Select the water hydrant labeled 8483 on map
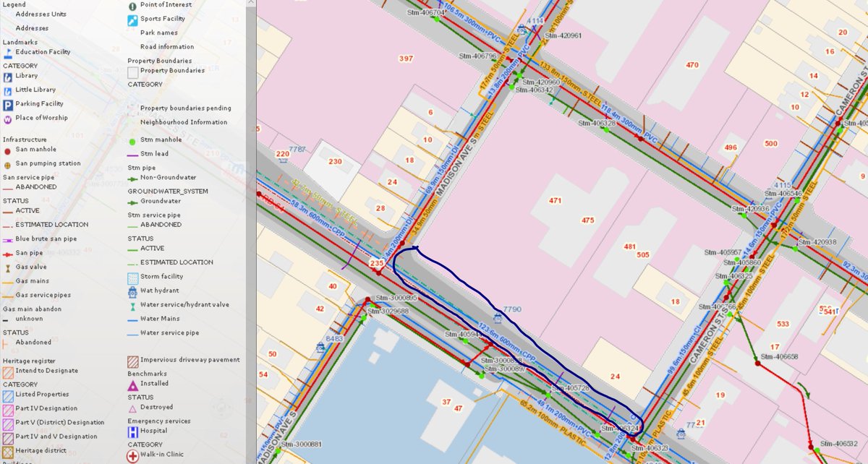Viewport: 868px width, 464px height. pyautogui.click(x=320, y=347)
